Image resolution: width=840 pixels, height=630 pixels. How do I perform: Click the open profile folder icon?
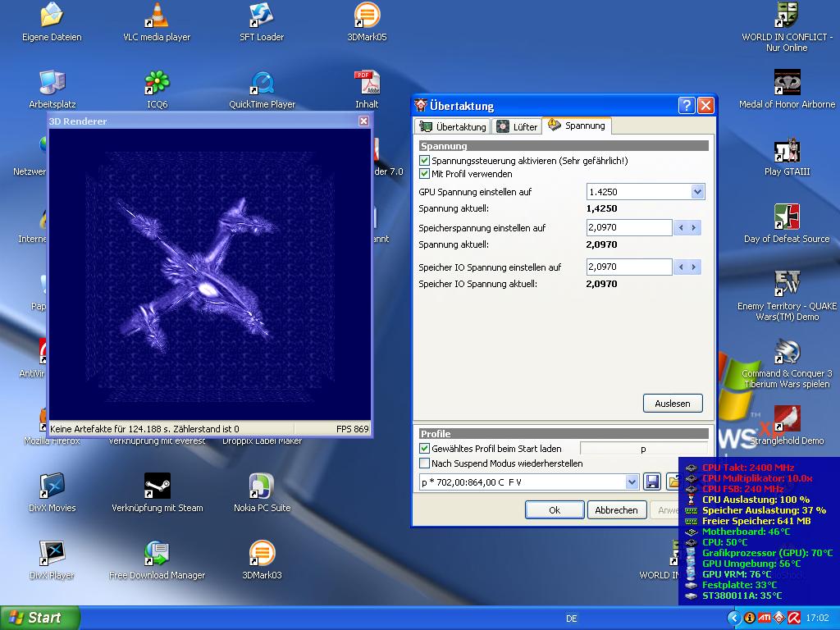pos(673,482)
